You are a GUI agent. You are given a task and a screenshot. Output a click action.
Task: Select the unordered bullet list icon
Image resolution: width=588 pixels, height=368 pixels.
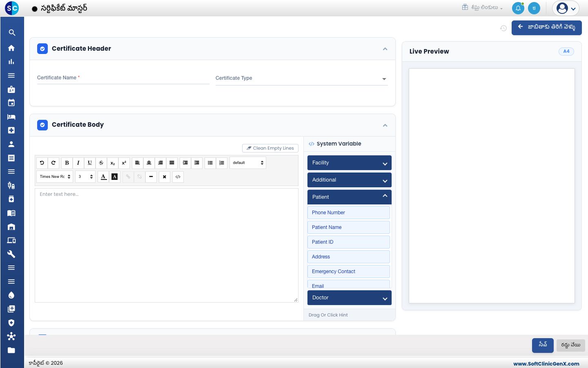point(210,163)
